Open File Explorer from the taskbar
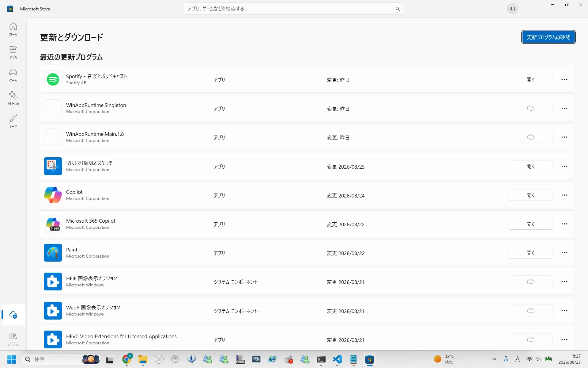Image resolution: width=588 pixels, height=368 pixels. click(x=143, y=359)
